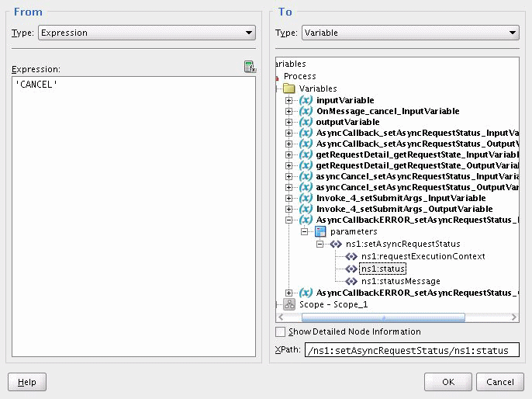Select the ns1:requestExecutionContext tree node
This screenshot has height=399, width=532.
point(423,256)
